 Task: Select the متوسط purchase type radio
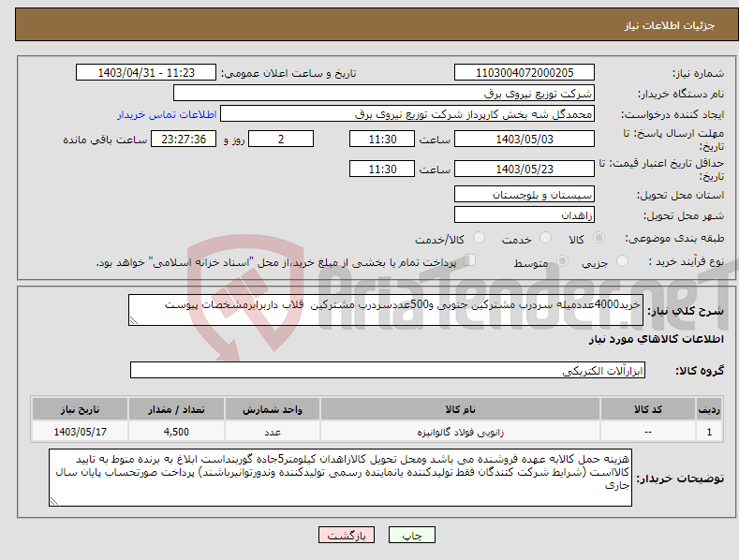[x=562, y=260]
